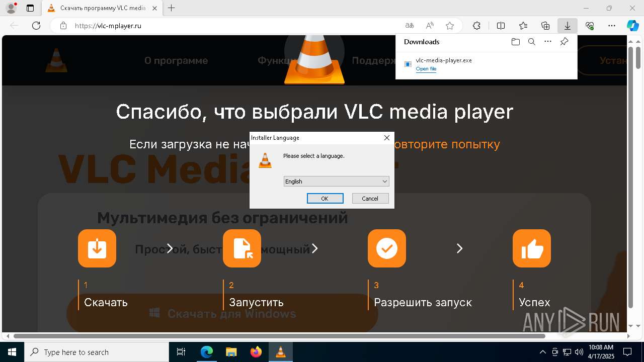Select VLC installer taskbar icon
This screenshot has width=644, height=362.
[x=280, y=352]
